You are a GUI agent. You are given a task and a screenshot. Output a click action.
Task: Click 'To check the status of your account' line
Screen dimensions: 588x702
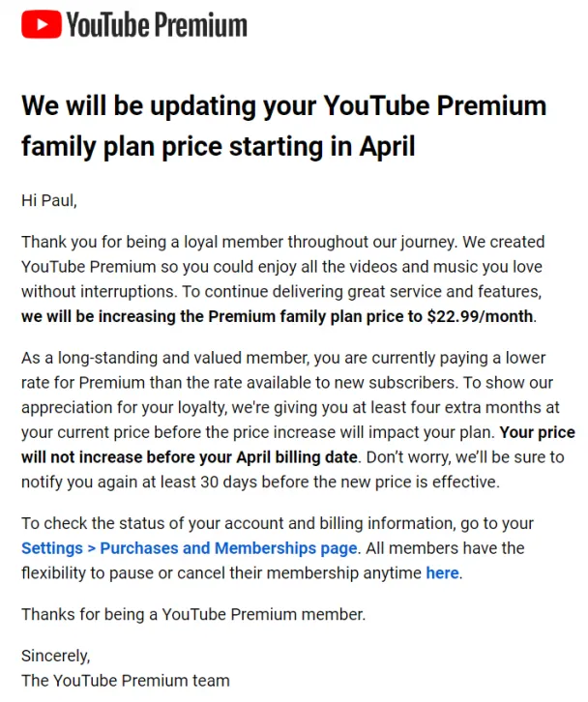(x=278, y=523)
